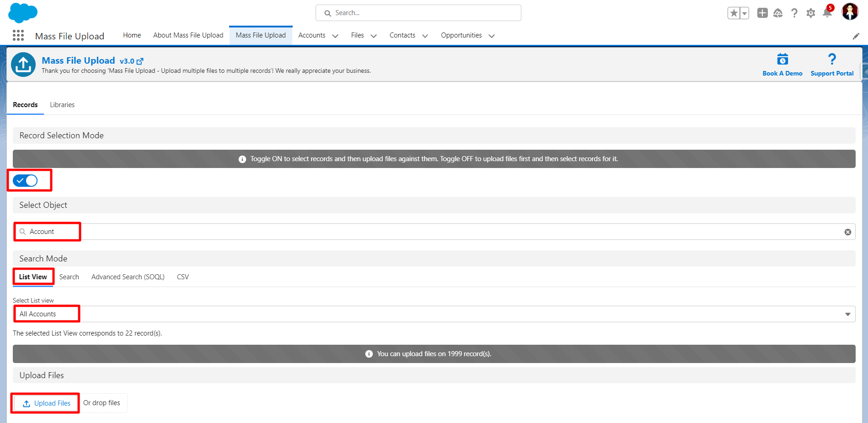Screen dimensions: 868x423
Task: Select the List View search mode
Action: point(33,277)
